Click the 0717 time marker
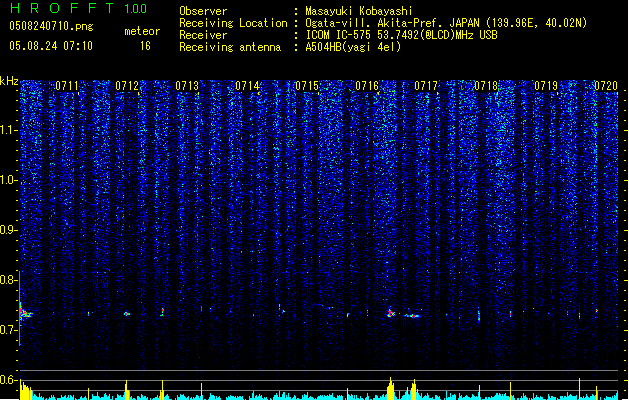Image resolution: width=629 pixels, height=400 pixels. [426, 86]
